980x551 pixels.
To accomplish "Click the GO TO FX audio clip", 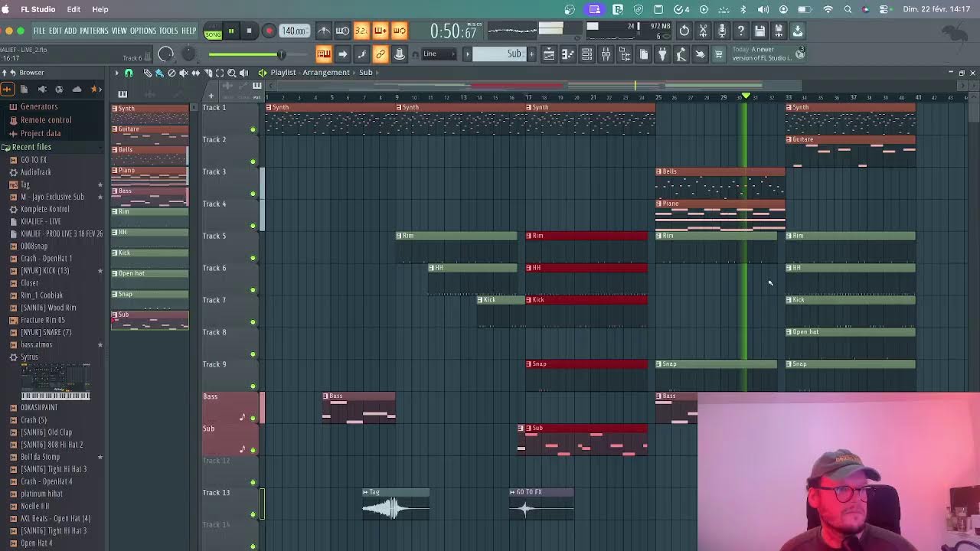I will [541, 504].
